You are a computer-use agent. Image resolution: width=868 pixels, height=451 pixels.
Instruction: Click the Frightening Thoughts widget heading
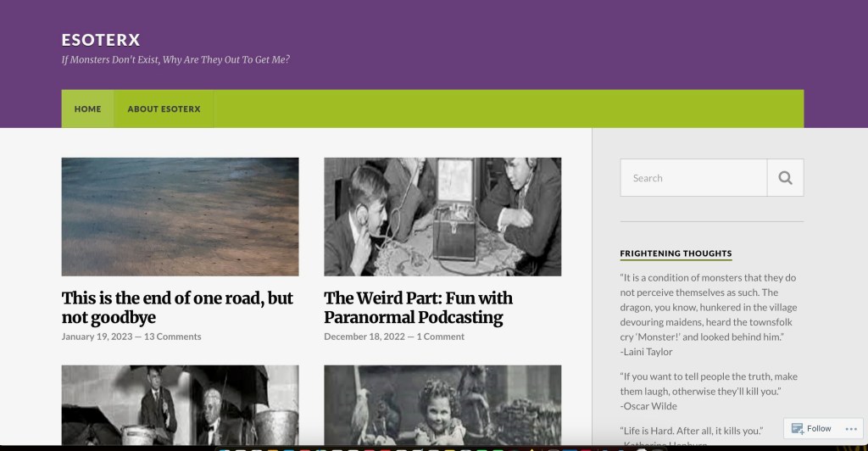pyautogui.click(x=676, y=253)
